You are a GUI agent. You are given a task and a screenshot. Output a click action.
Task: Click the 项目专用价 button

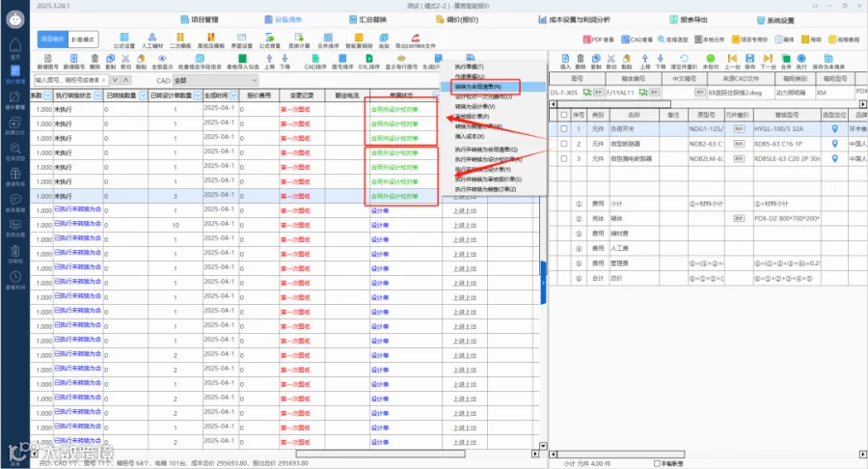point(750,40)
